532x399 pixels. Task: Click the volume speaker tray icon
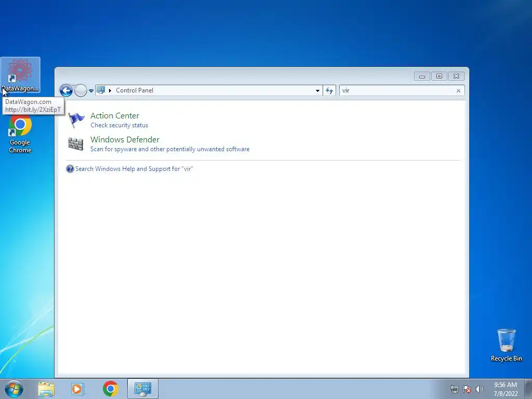[x=480, y=389]
